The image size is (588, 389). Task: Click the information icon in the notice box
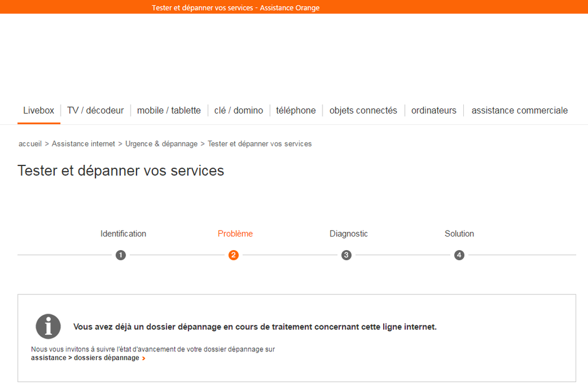(x=48, y=327)
